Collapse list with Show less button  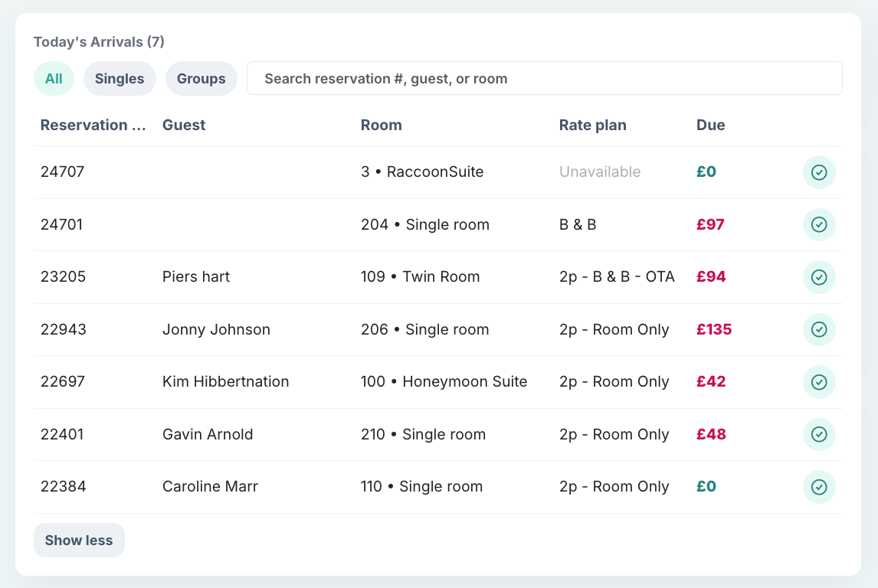(79, 541)
